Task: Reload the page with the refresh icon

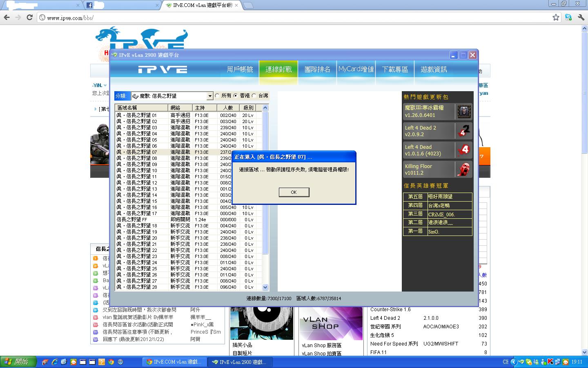Action: click(x=29, y=17)
